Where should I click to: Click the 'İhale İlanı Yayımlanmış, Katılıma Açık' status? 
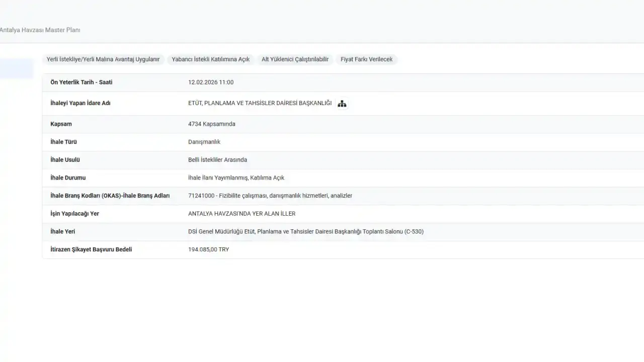pos(236,178)
